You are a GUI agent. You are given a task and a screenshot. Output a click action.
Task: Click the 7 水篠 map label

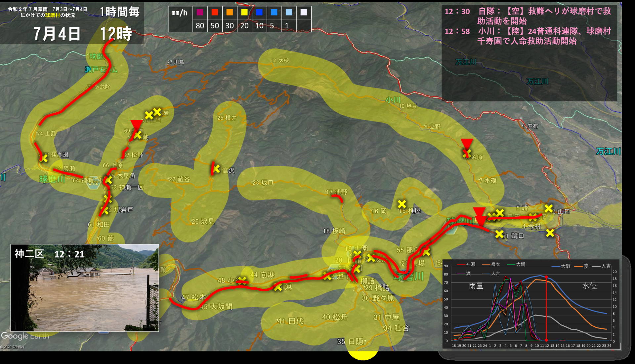(x=488, y=180)
